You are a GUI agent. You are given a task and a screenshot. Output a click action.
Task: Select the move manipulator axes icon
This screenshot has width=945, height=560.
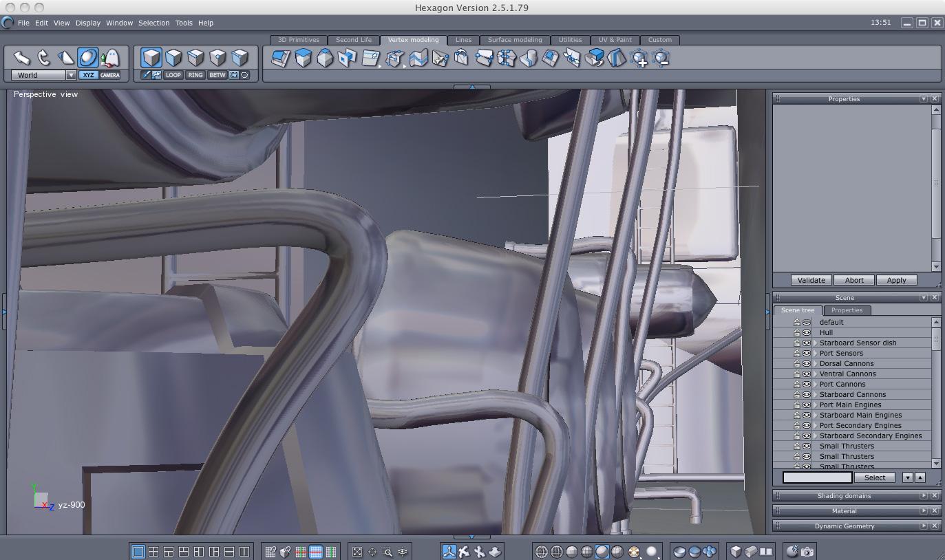click(x=449, y=552)
